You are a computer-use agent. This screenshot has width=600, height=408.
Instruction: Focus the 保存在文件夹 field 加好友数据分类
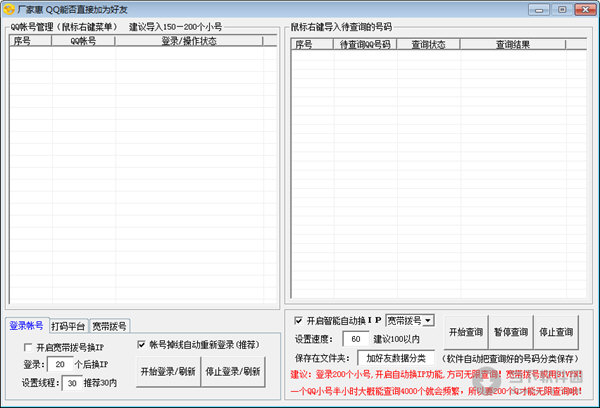coord(396,358)
